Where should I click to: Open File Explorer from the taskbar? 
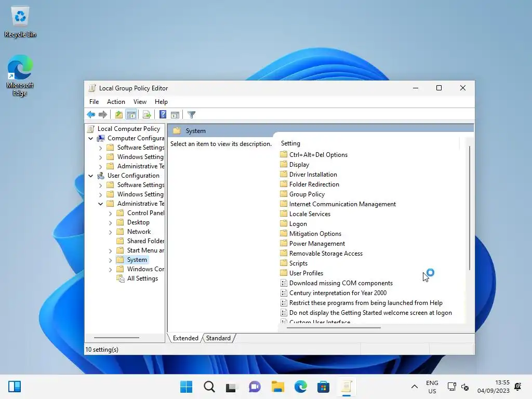point(278,387)
